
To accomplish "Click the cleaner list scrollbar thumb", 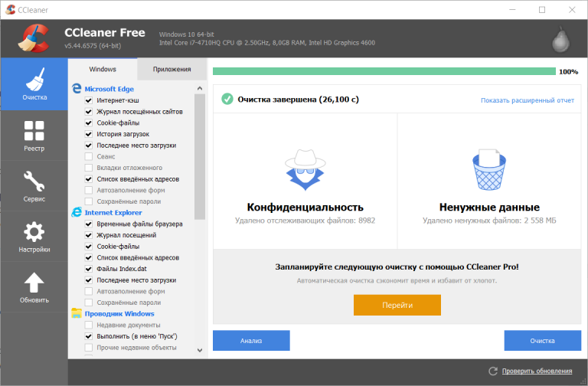I will [x=200, y=157].
